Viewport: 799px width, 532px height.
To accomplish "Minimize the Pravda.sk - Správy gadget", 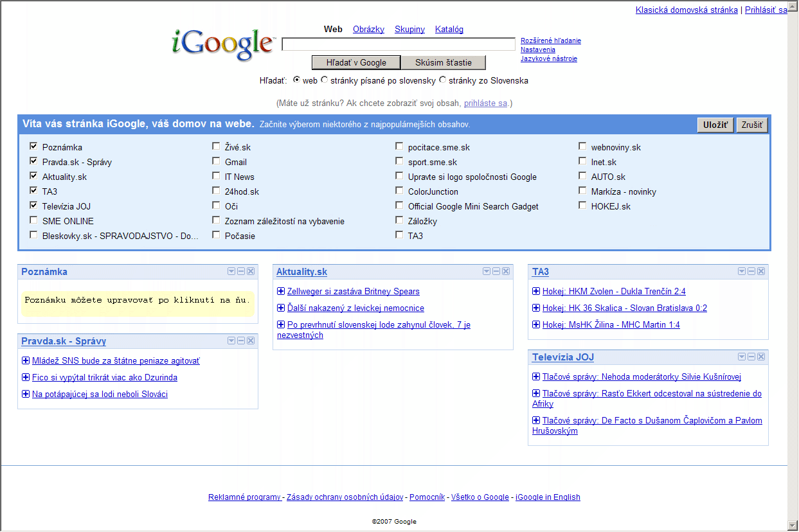I will click(241, 341).
